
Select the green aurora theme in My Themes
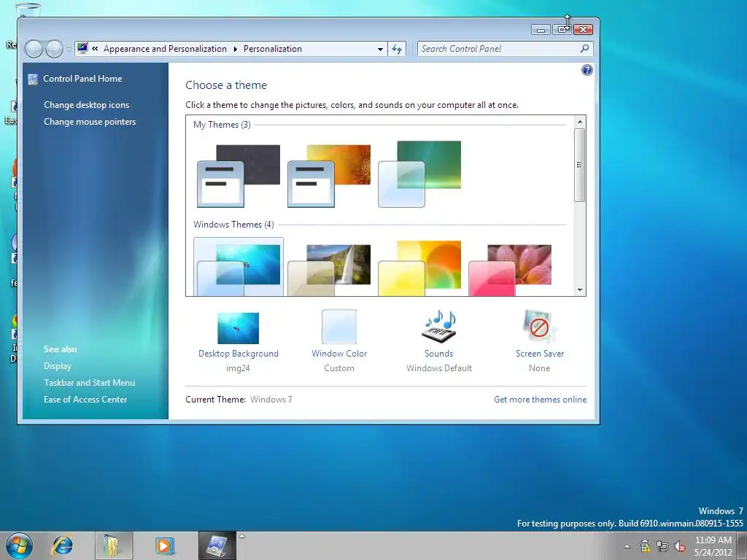(x=419, y=174)
